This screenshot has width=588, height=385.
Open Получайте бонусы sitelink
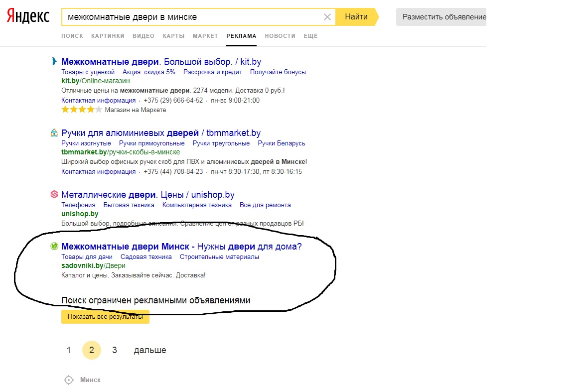[x=278, y=72]
